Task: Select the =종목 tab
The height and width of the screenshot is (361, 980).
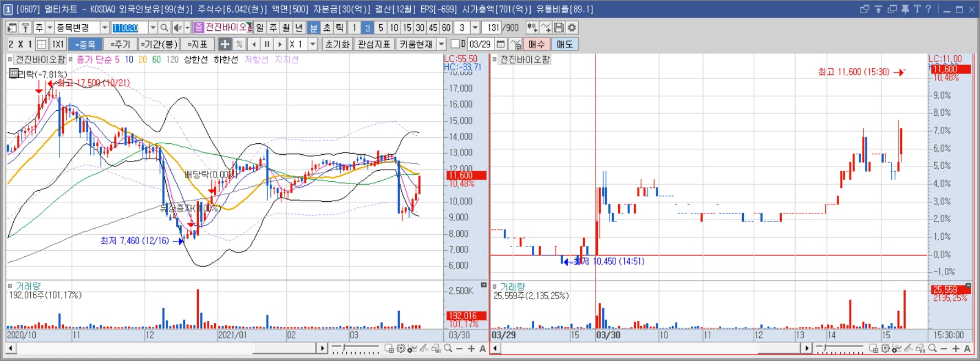Action: coord(85,44)
